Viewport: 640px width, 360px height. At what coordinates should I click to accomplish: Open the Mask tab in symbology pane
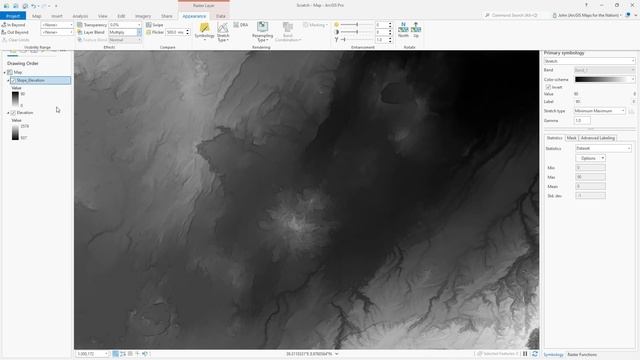[571, 138]
